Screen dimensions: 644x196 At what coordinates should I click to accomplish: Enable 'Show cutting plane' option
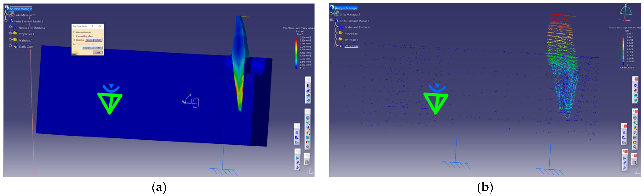[x=74, y=36]
